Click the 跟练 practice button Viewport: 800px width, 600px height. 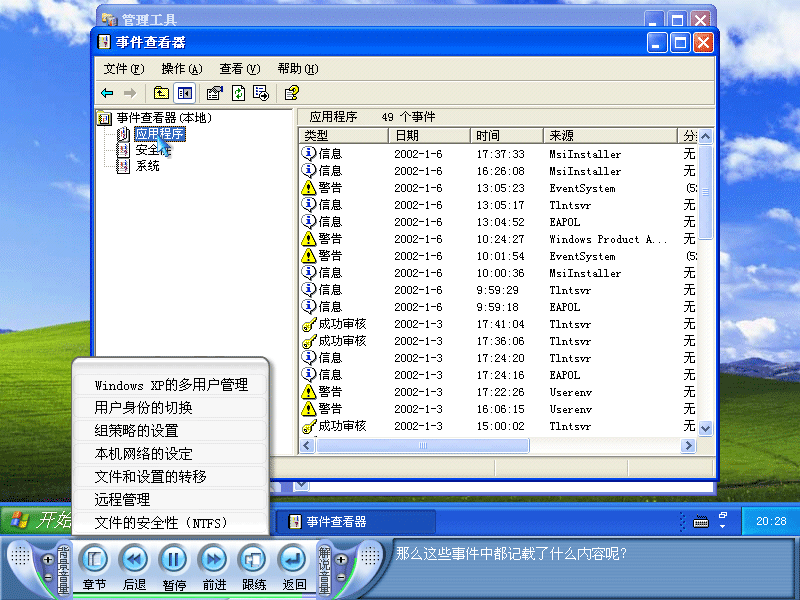pos(253,560)
